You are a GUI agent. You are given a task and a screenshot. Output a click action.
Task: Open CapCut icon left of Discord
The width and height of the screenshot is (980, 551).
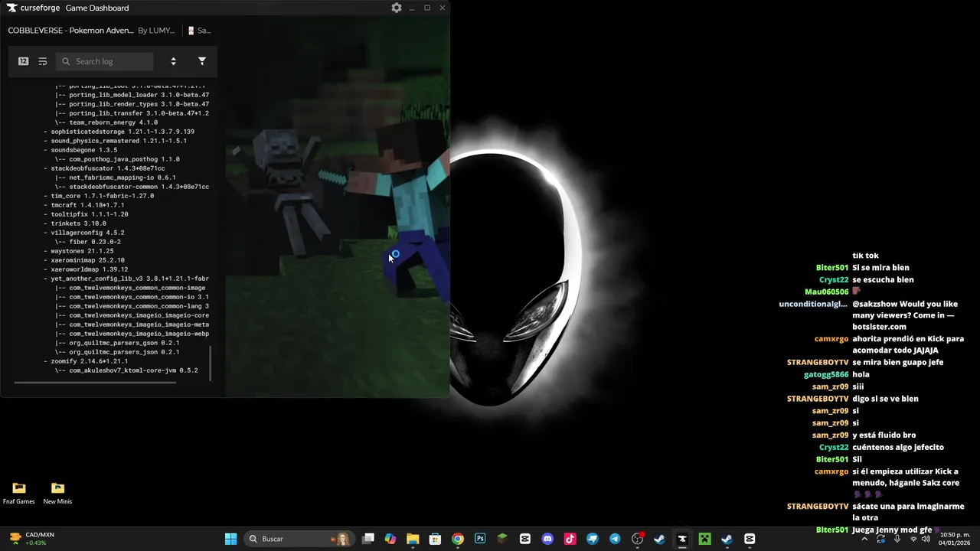[524, 539]
